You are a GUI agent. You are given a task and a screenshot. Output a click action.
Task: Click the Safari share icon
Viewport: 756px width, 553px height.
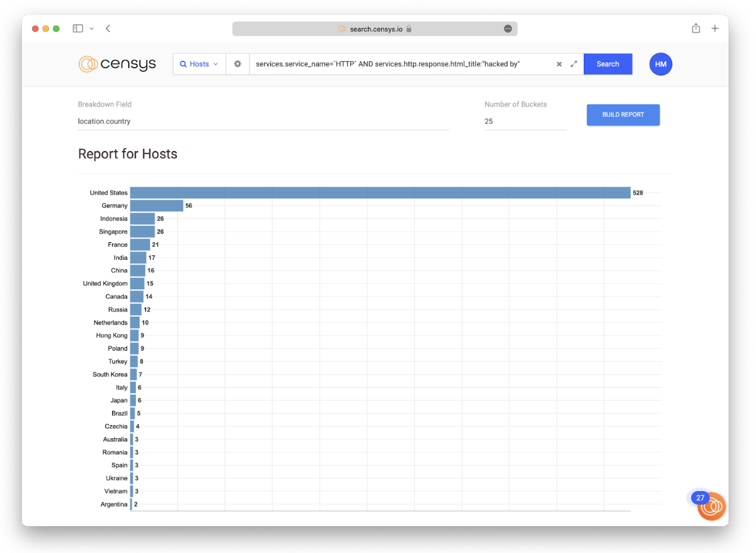point(696,28)
